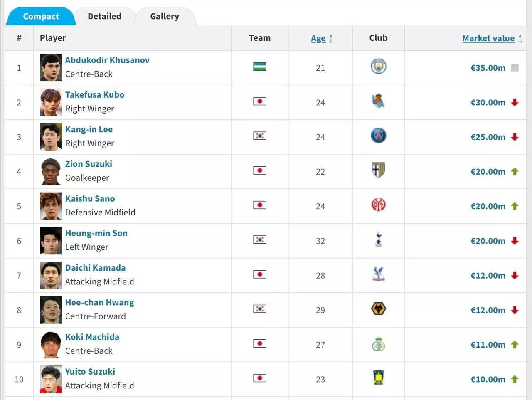Click the Crystal Palace club crest

(378, 274)
